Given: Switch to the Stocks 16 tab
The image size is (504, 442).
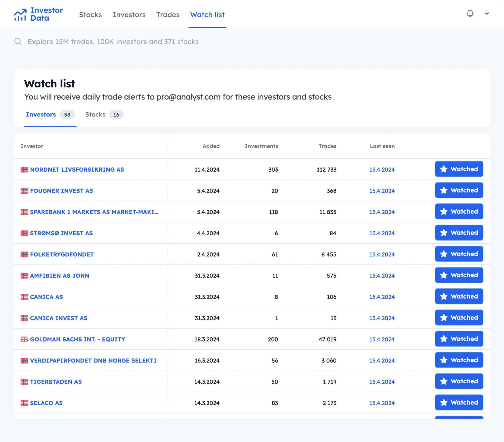Looking at the screenshot, I should (x=104, y=115).
